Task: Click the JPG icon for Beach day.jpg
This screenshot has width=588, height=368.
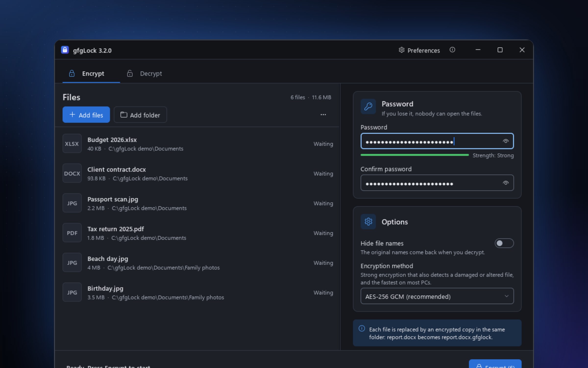Action: (x=72, y=263)
